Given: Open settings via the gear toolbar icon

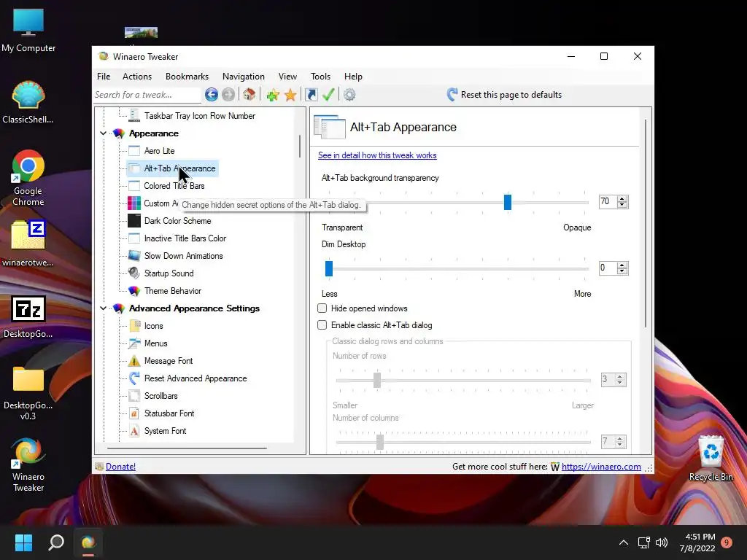Looking at the screenshot, I should point(349,95).
